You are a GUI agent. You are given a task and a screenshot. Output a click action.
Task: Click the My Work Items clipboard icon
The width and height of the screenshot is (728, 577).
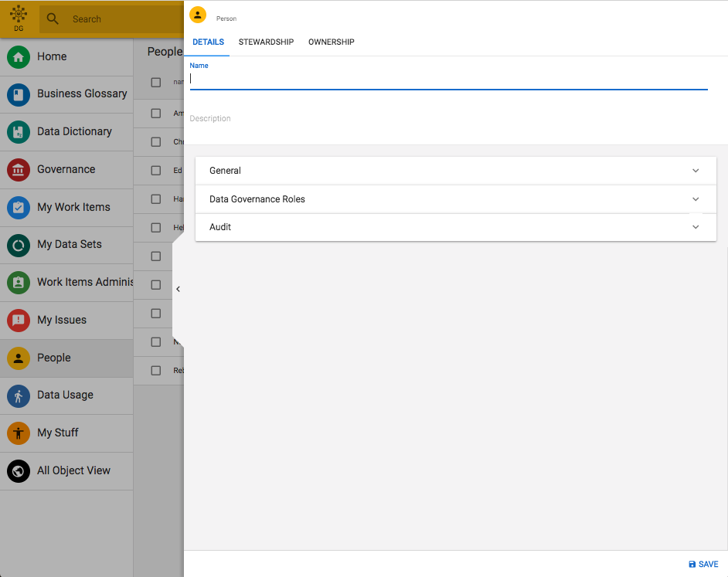[x=19, y=208]
